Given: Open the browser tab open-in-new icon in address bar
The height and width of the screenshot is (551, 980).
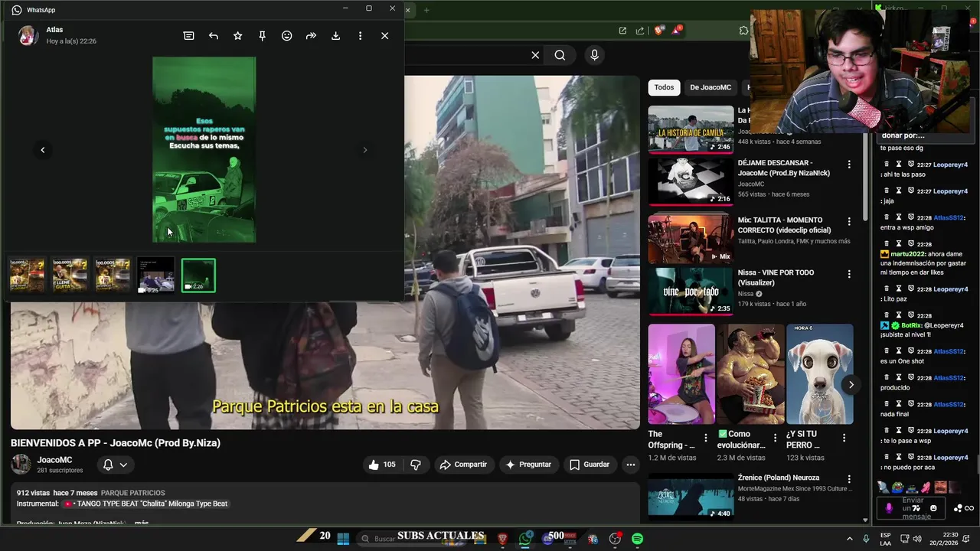Looking at the screenshot, I should pos(622,31).
